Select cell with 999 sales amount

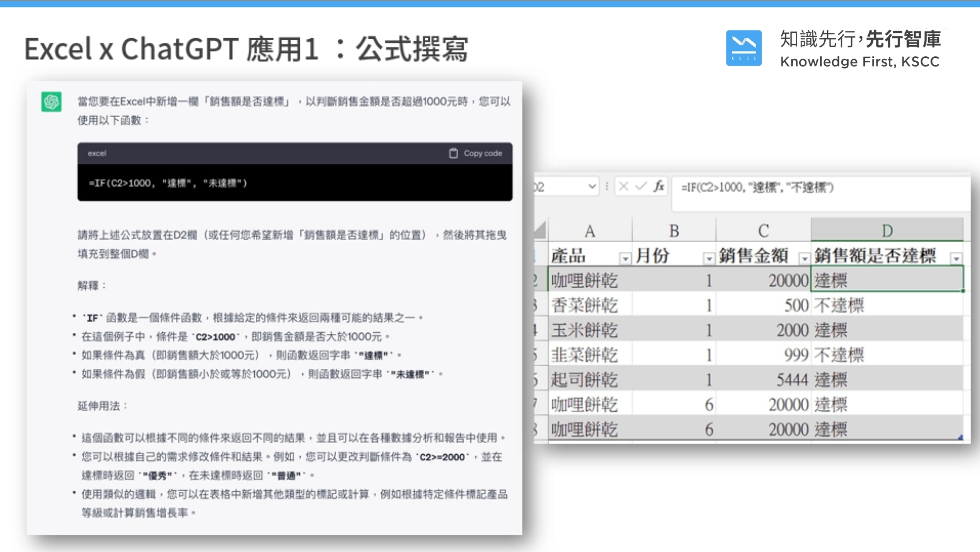point(763,354)
